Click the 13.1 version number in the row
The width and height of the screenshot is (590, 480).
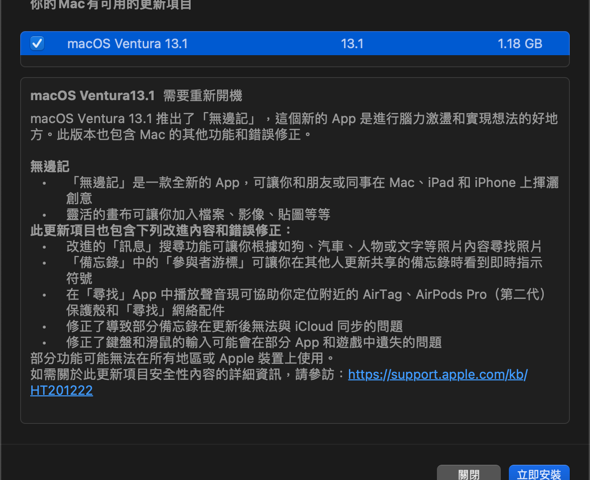[x=352, y=44]
